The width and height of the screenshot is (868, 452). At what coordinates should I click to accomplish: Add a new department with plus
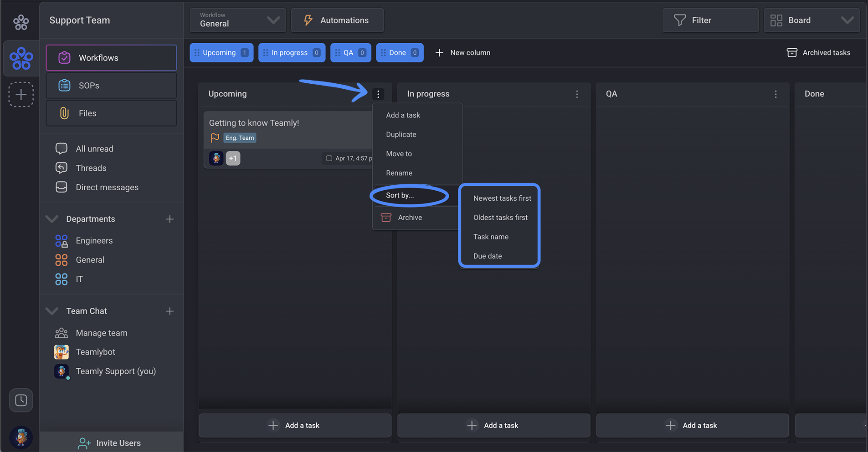[170, 219]
